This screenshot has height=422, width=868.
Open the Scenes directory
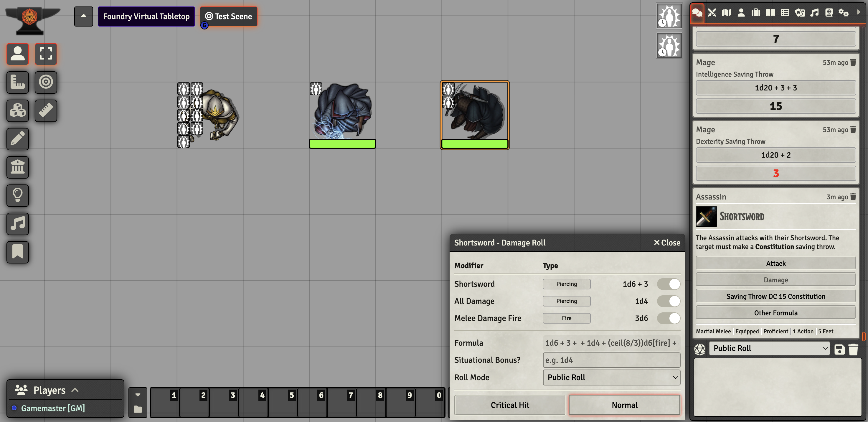(x=727, y=13)
